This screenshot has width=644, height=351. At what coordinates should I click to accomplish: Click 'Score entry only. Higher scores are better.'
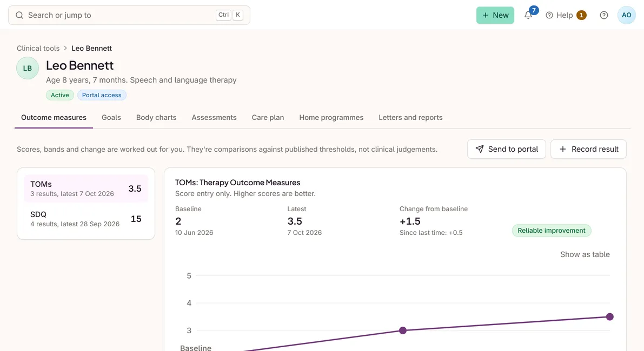click(x=245, y=193)
